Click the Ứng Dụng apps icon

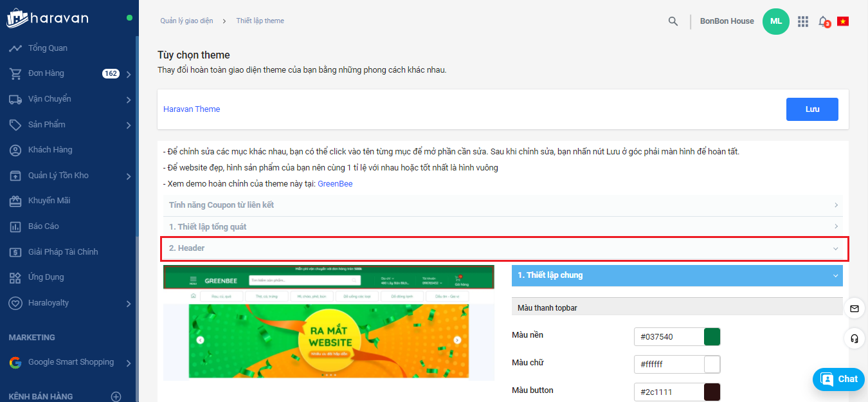click(x=15, y=278)
